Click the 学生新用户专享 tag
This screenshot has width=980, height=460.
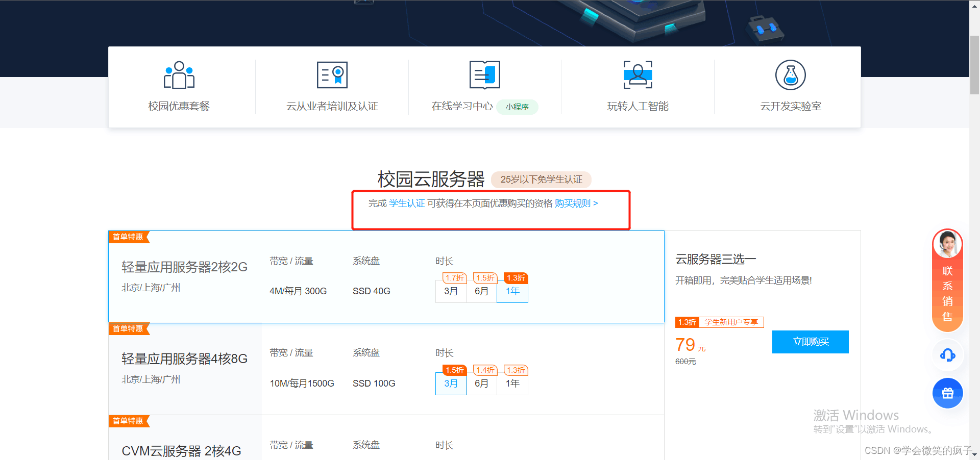pyautogui.click(x=731, y=322)
